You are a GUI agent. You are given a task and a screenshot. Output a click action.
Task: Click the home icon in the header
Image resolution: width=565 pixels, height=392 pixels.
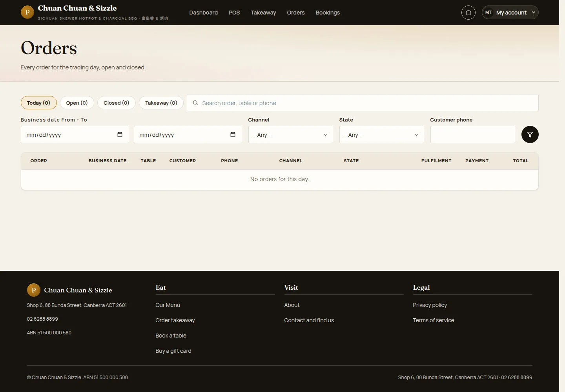click(x=468, y=13)
